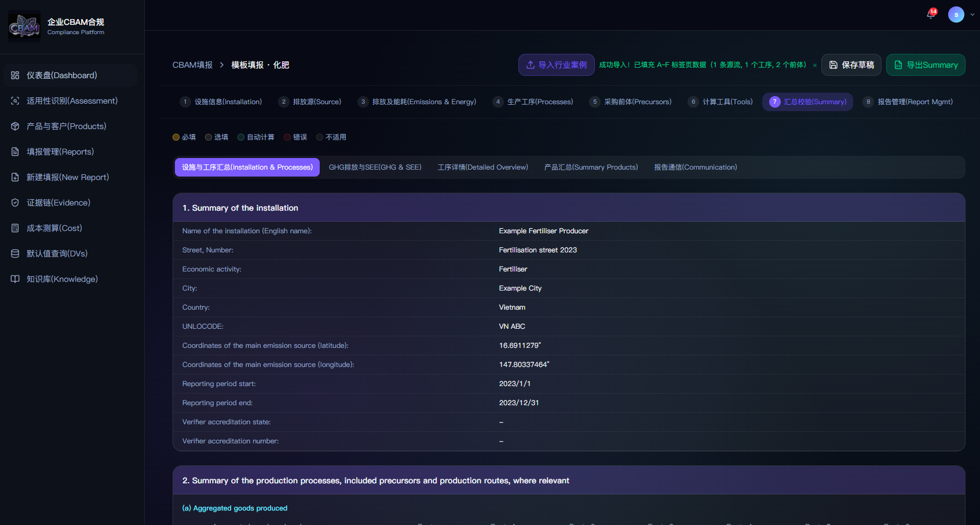The height and width of the screenshot is (525, 980).
Task: Click 模板填报 · 化肥 breadcrumb text
Action: click(x=260, y=65)
